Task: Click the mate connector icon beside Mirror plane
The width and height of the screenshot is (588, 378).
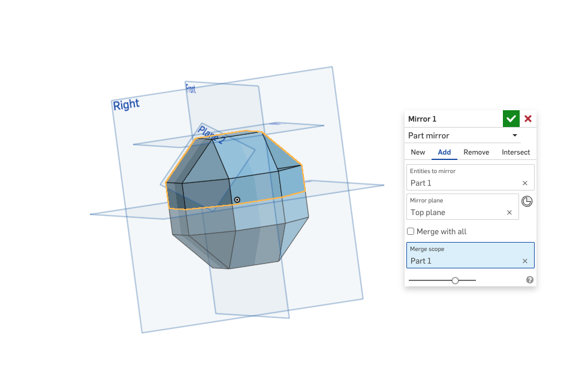Action: click(x=527, y=201)
